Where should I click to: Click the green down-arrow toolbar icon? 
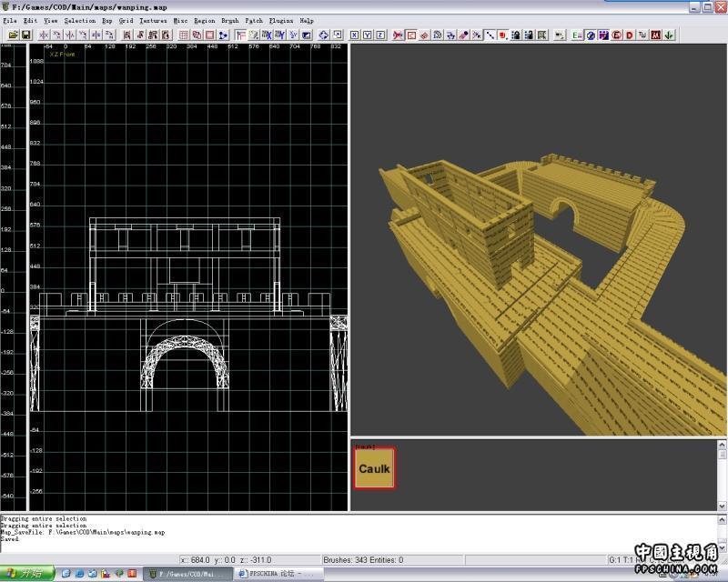coord(669,35)
